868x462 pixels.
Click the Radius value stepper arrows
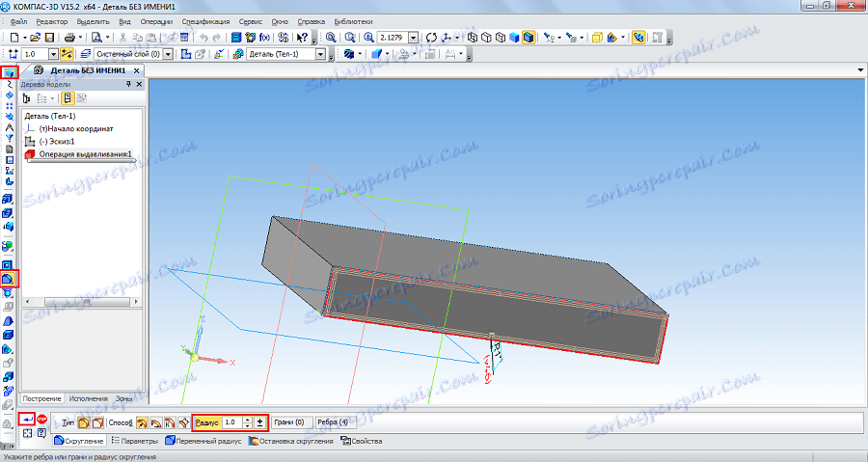[248, 422]
